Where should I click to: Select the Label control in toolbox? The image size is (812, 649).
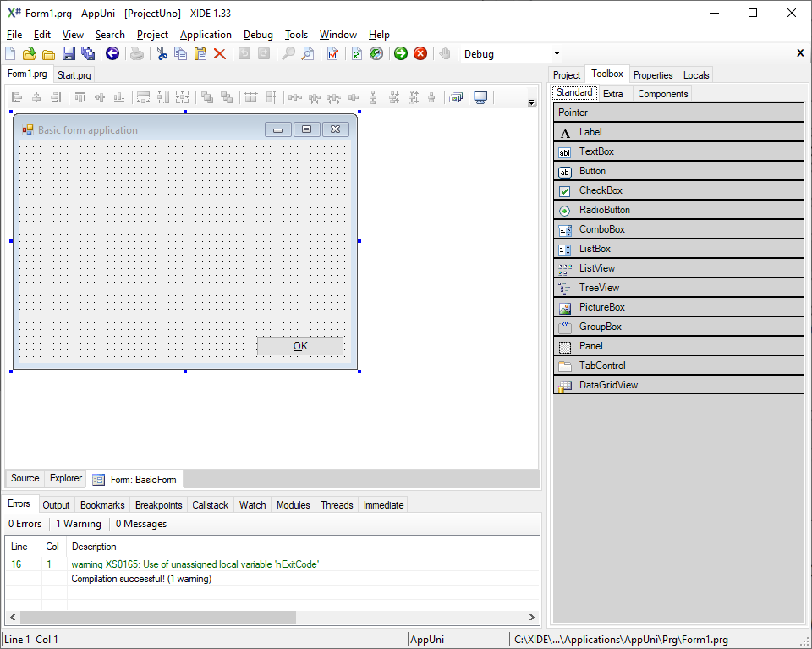coord(678,132)
